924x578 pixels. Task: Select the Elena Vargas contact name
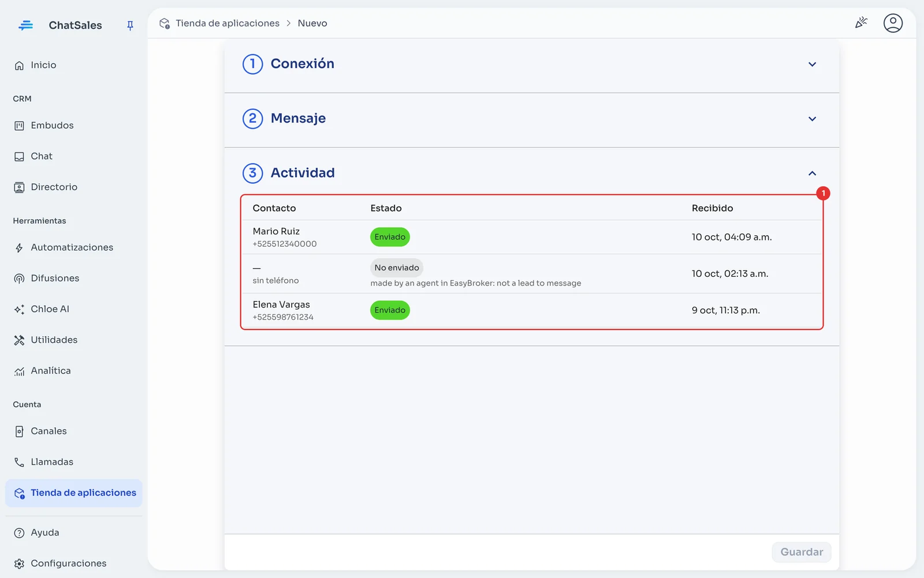[x=281, y=305]
